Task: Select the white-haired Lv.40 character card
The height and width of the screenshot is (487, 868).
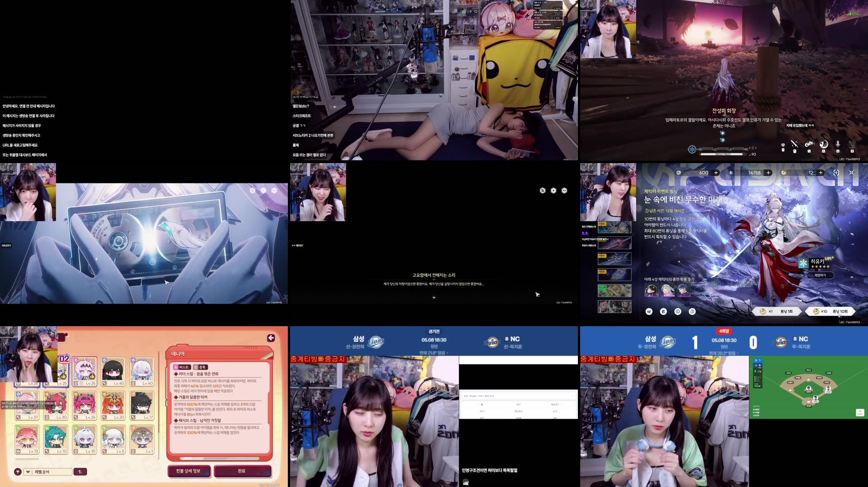Action: (142, 371)
